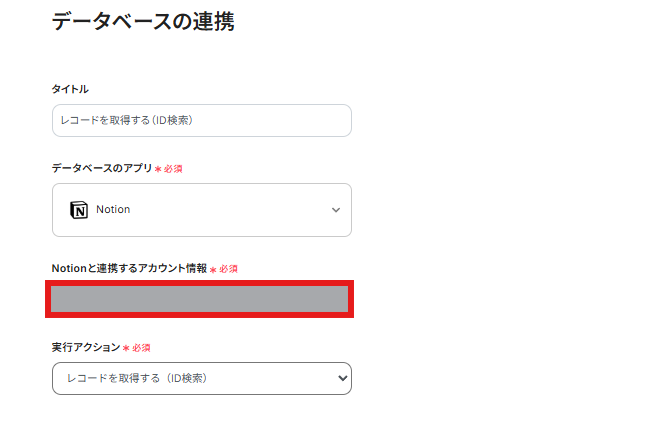Image resolution: width=646 pixels, height=423 pixels.
Task: Select the Notion account information field
Action: pos(200,299)
